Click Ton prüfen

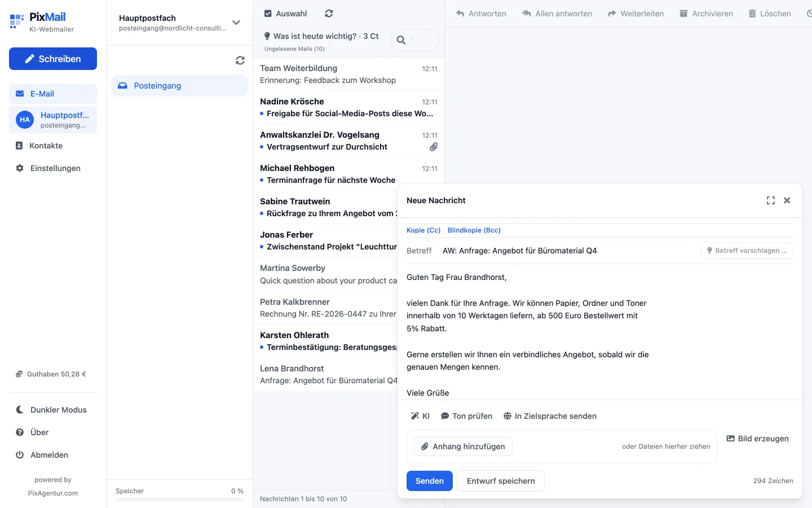[466, 416]
